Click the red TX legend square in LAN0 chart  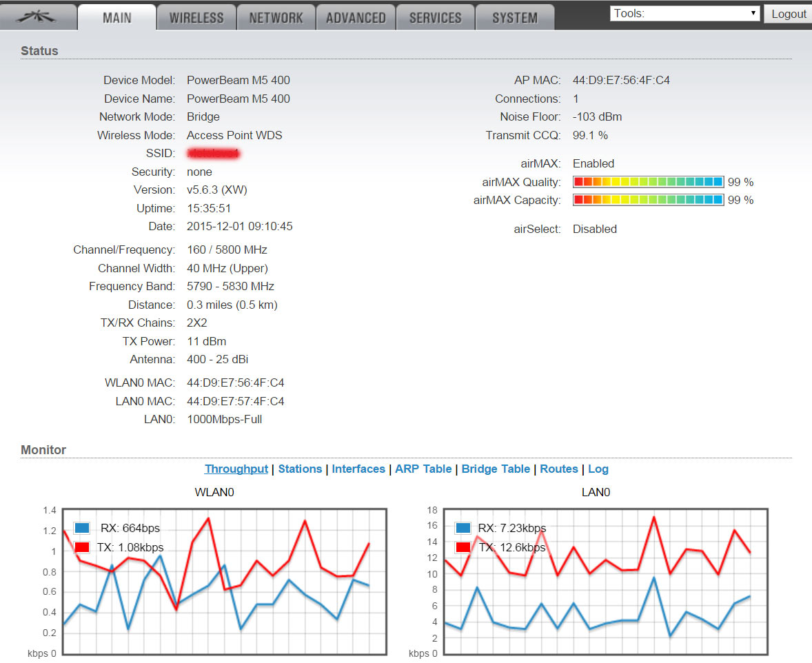463,547
